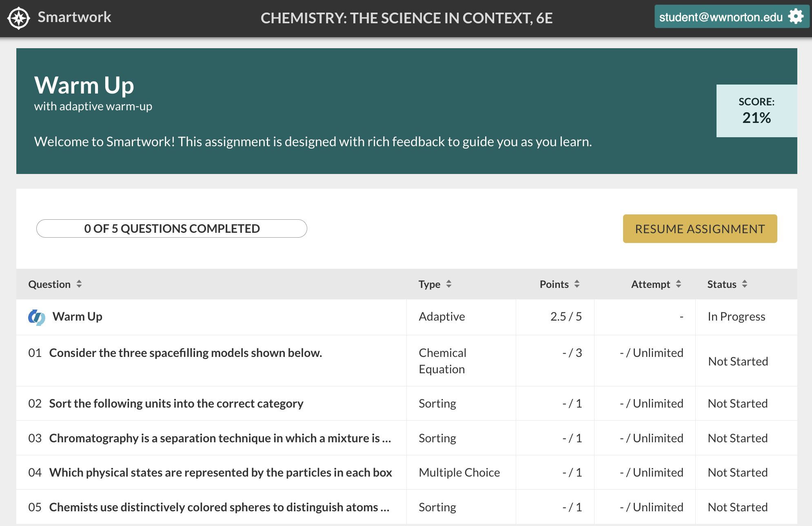Click the Question column header label
Screen dimensions: 812x526
coord(49,284)
